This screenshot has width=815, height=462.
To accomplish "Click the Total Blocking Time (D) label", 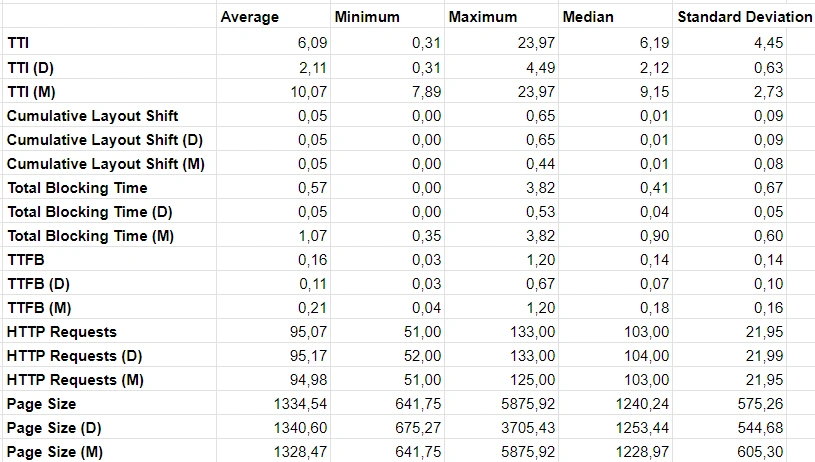I will [90, 212].
